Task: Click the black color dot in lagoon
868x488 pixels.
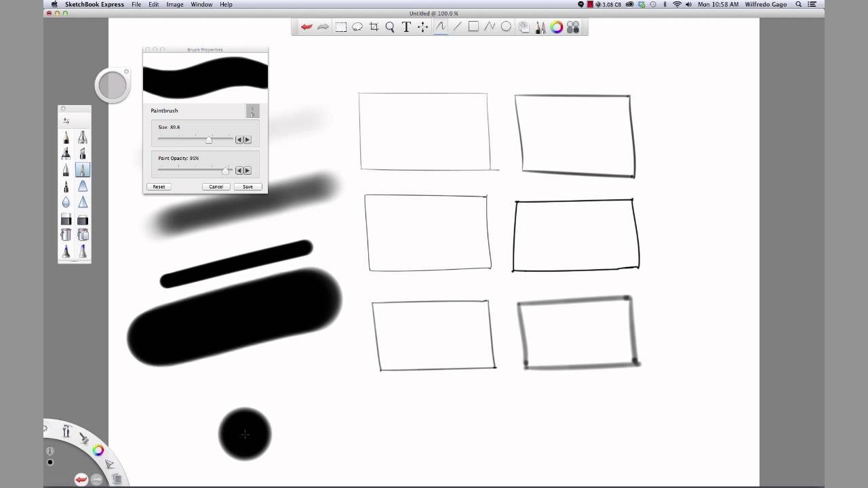Action: (50, 462)
